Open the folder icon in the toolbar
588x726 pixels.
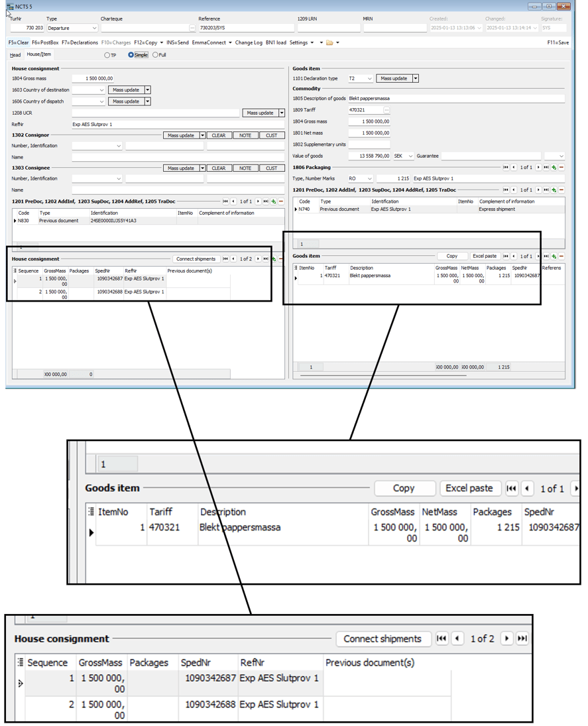pos(329,42)
